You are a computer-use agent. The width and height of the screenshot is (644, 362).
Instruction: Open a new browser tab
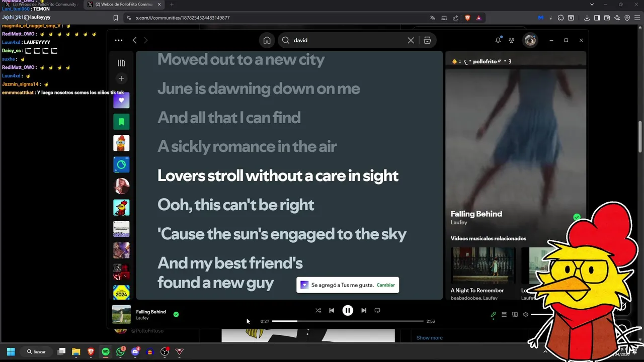click(171, 5)
